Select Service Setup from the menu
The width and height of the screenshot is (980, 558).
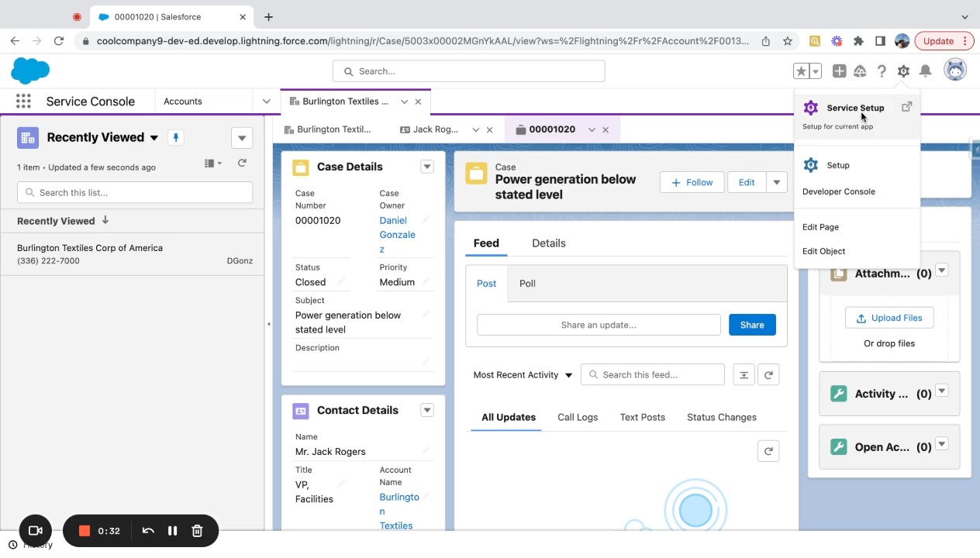(854, 108)
